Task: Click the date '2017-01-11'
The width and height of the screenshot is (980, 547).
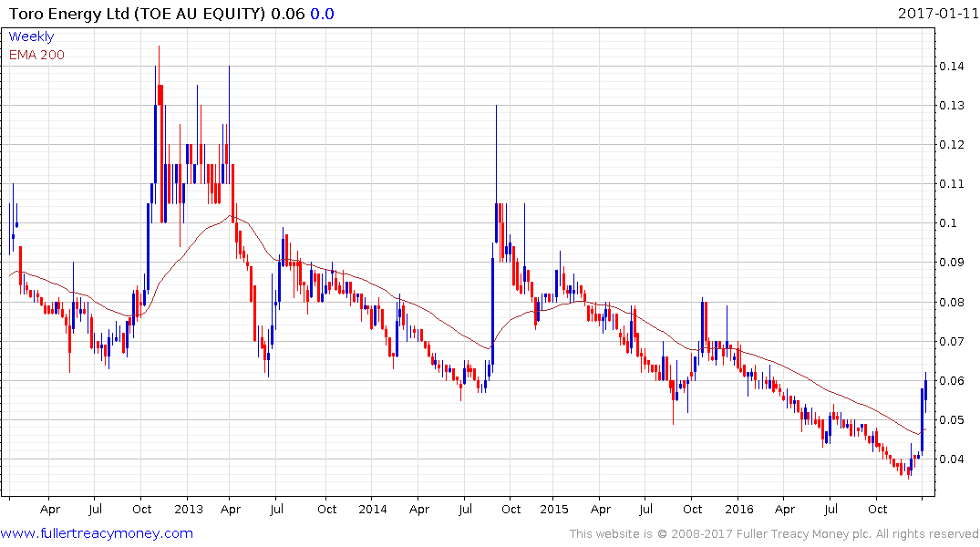Action: tap(937, 13)
